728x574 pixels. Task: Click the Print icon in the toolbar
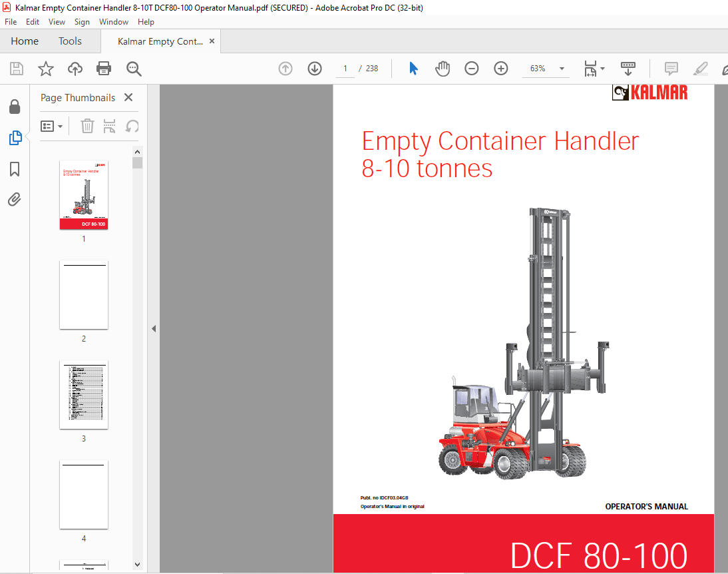click(x=104, y=69)
